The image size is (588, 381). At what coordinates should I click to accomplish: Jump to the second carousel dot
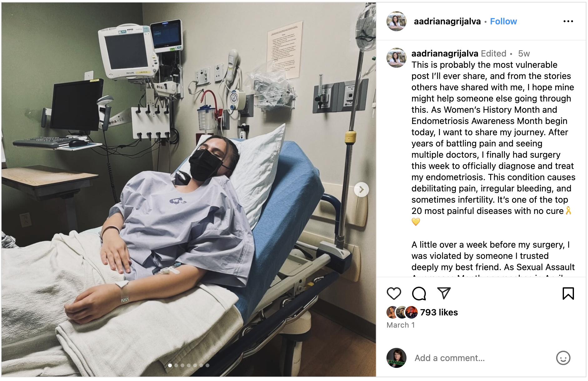click(x=176, y=365)
